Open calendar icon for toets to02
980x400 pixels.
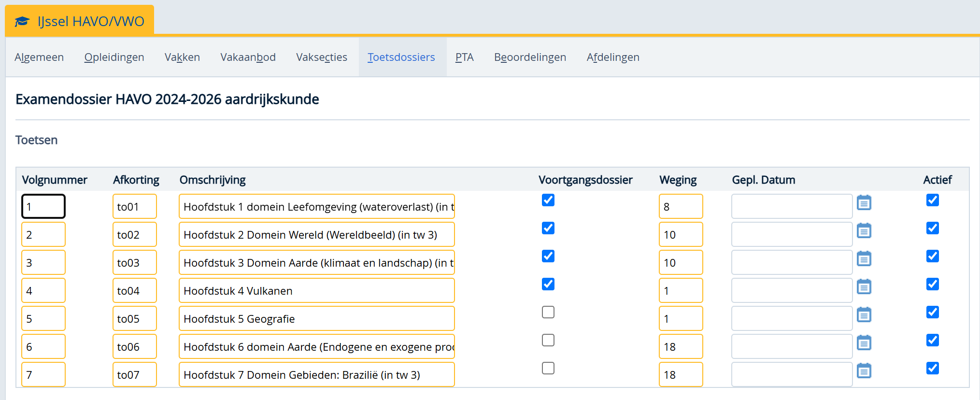pos(864,231)
